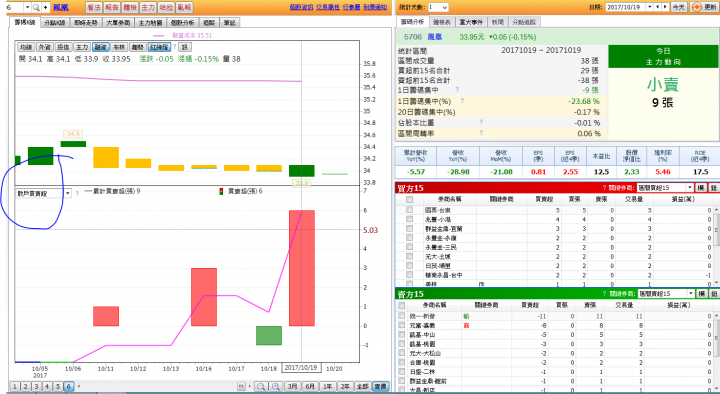The height and width of the screenshot is (394, 720).
Task: Toggle the 布林 indicator on the chart
Action: (x=119, y=47)
